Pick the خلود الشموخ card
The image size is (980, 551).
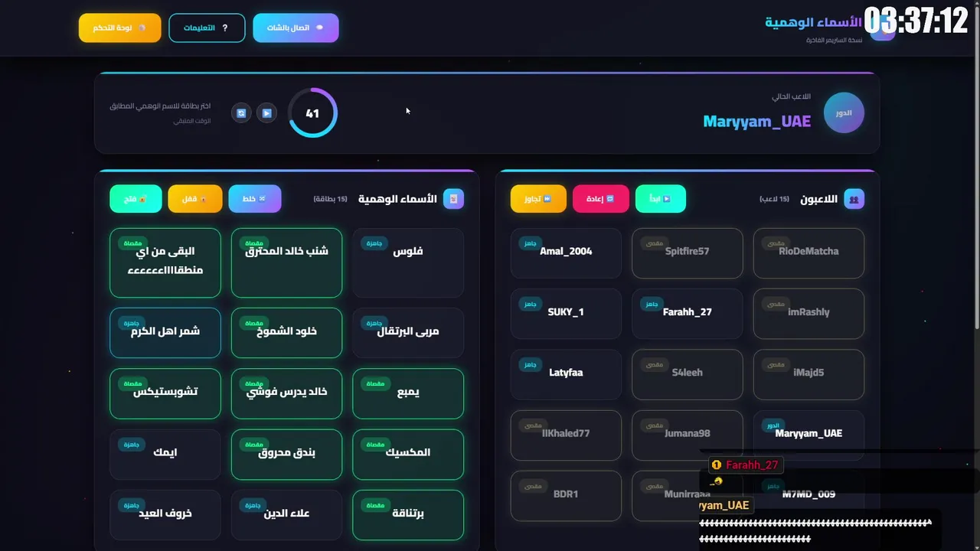[286, 332]
